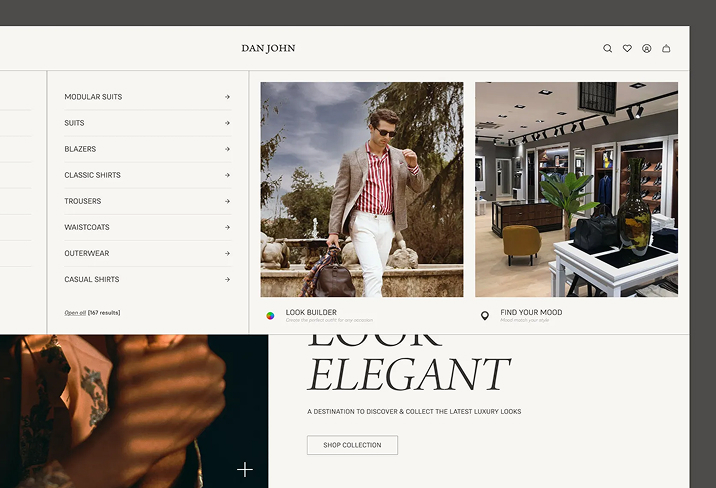Click the Look Builder color wheel icon
The width and height of the screenshot is (716, 488).
(270, 315)
